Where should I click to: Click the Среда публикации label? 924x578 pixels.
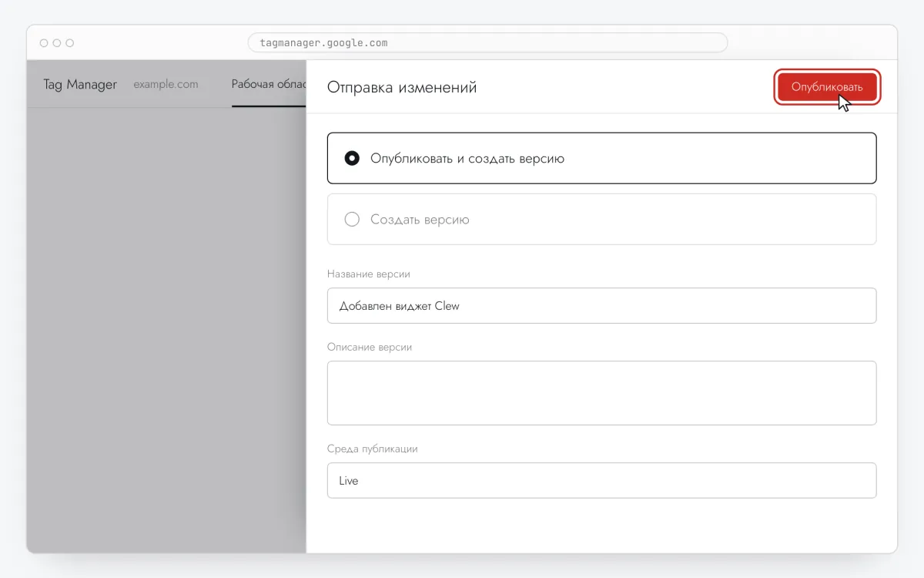[373, 449]
